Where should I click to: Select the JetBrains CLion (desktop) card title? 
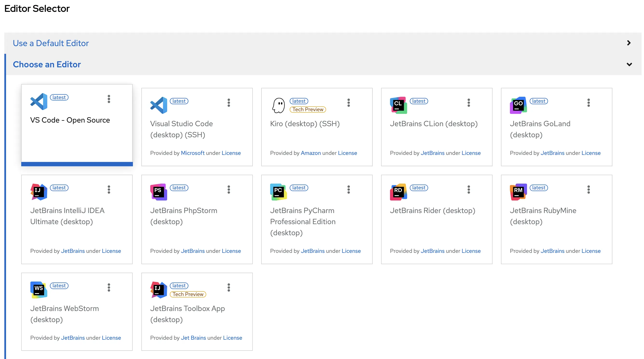tap(434, 124)
